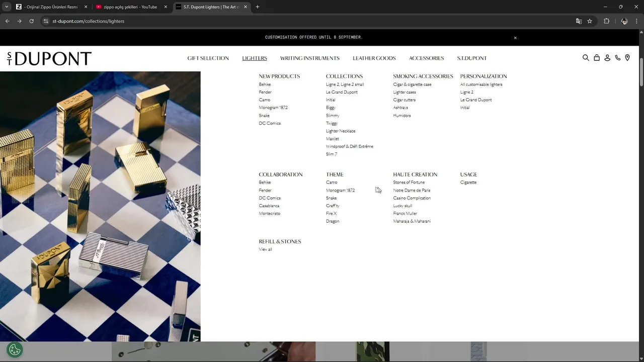
Task: Open DC Comics under New Products
Action: pyautogui.click(x=270, y=123)
